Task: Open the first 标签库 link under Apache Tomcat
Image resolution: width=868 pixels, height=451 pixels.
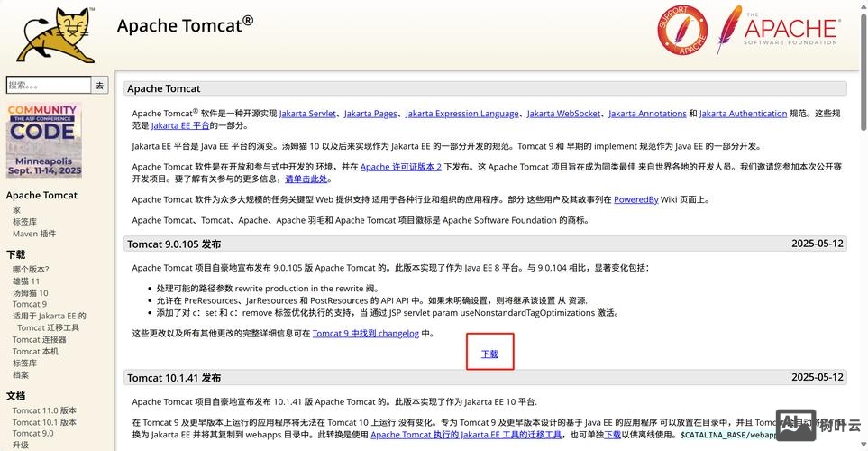Action: [x=24, y=222]
